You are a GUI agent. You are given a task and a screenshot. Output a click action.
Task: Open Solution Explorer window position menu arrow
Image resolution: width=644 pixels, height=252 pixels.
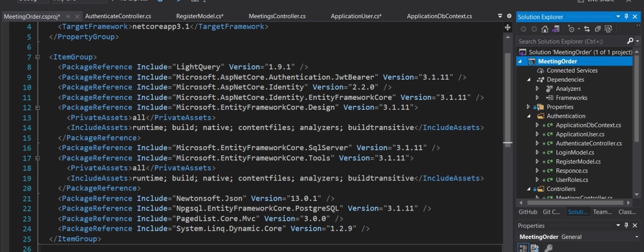(618, 17)
